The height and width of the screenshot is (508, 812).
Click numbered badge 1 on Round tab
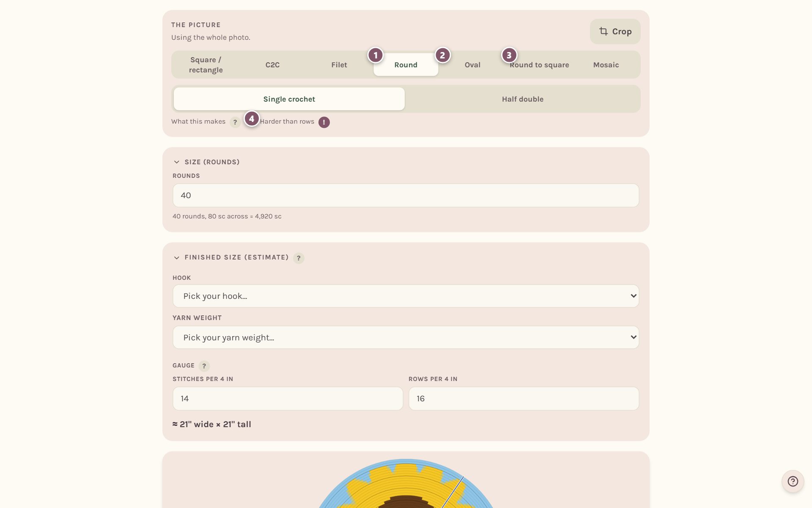click(x=376, y=55)
